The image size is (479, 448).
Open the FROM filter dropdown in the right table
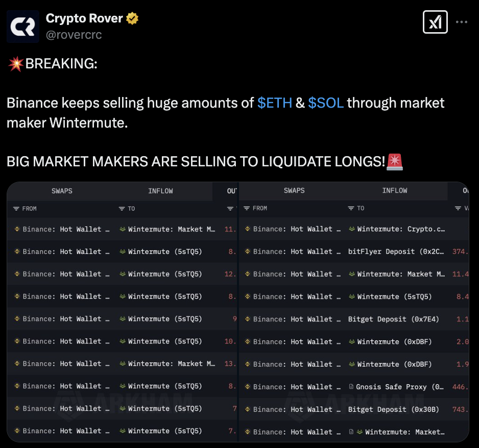(247, 208)
